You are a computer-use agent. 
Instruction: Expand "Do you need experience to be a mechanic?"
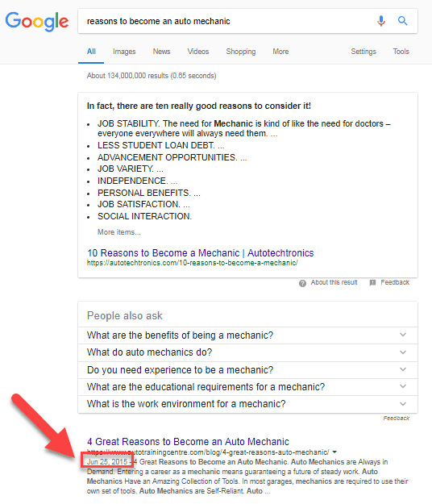(247, 370)
